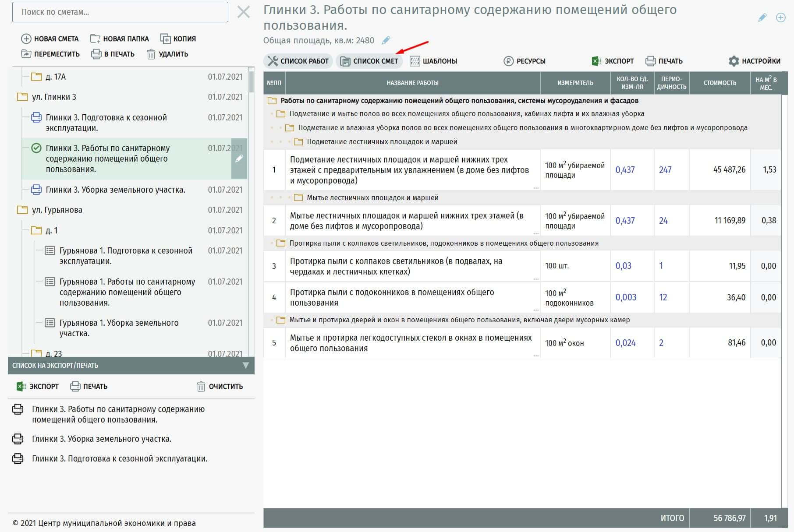Edit total area 2480 pencil icon

point(386,40)
